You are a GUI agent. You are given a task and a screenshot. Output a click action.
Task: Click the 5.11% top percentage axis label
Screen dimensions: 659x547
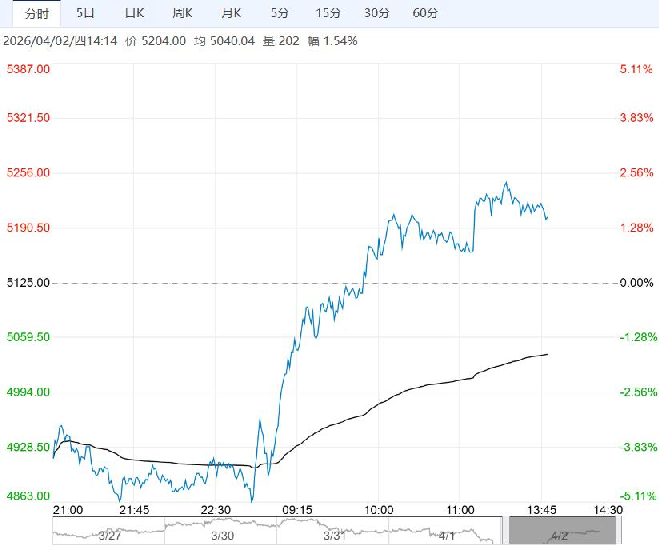coord(636,69)
